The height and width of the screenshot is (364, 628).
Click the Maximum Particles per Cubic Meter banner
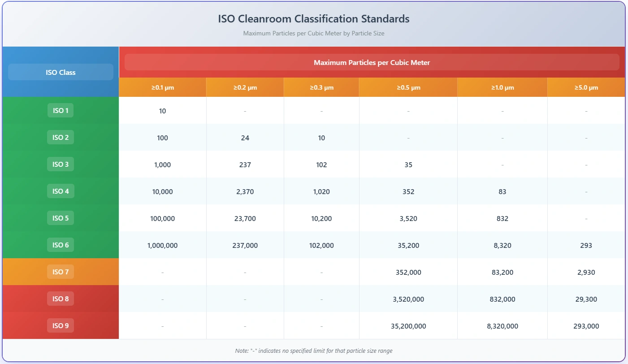pos(371,62)
